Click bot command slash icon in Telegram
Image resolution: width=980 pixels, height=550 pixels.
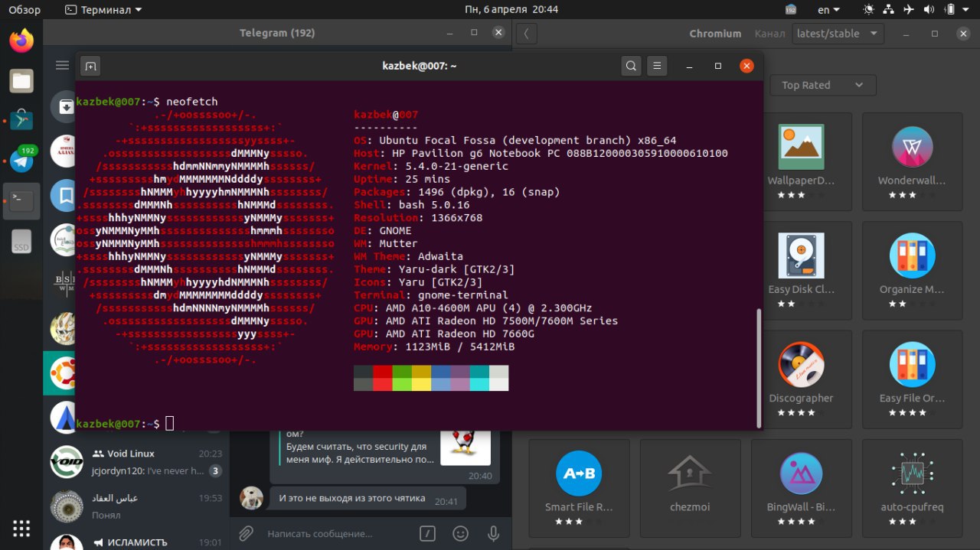pos(428,533)
